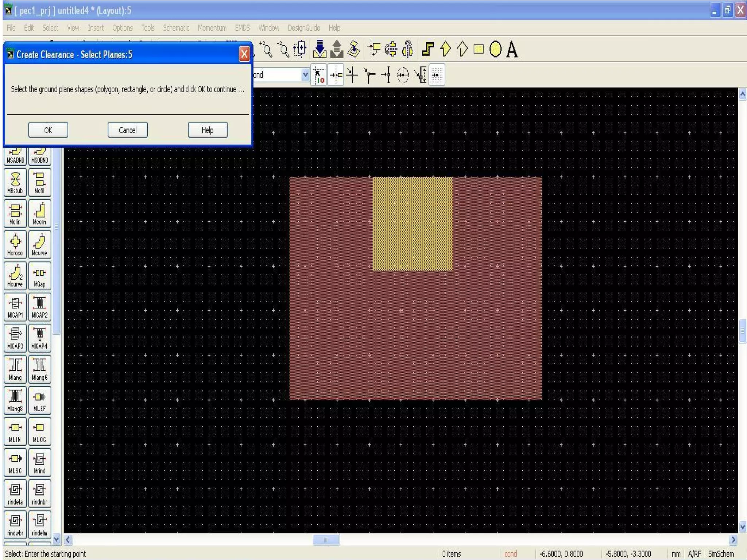The width and height of the screenshot is (747, 560).
Task: Select the Insert Polygon tool
Action: (445, 49)
